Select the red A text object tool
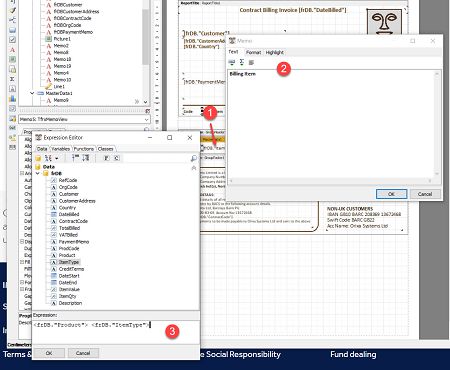The image size is (450, 370). coord(12,50)
